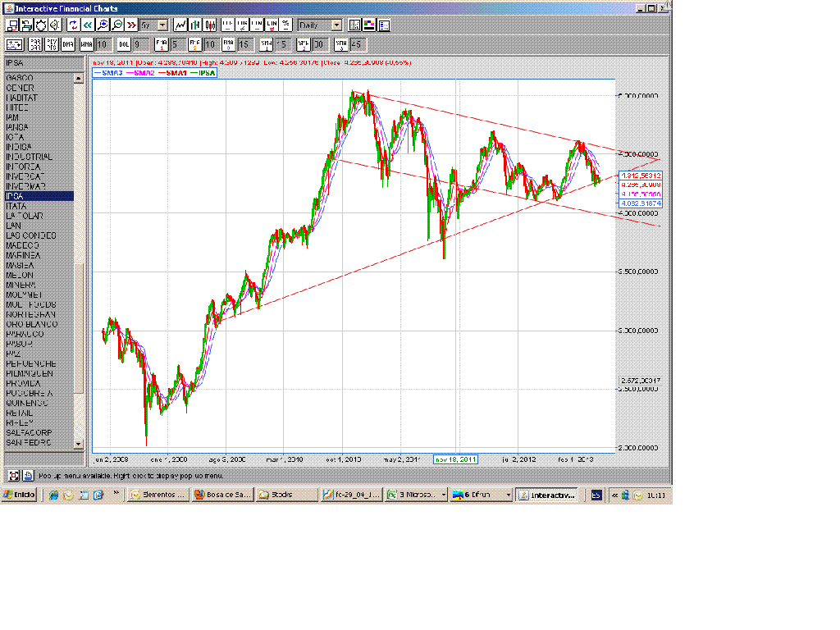Click the save/print chart icon beside it

click(x=27, y=25)
